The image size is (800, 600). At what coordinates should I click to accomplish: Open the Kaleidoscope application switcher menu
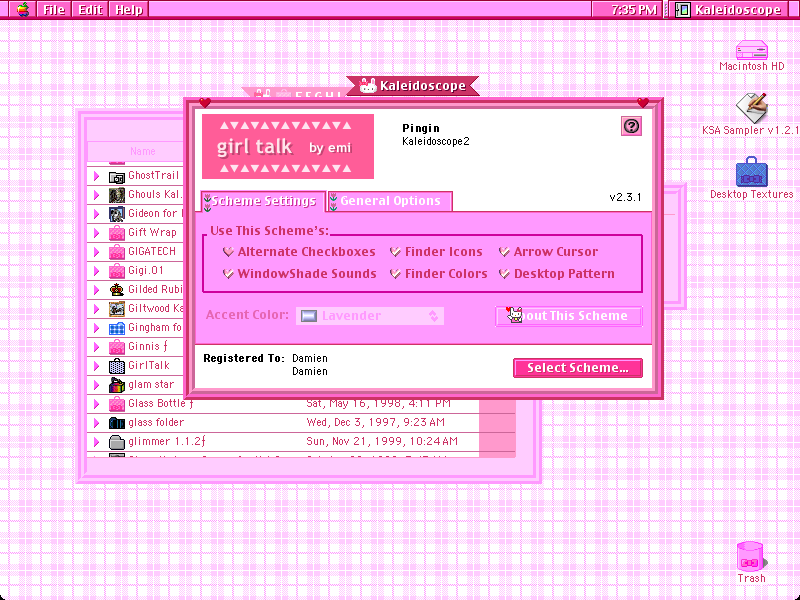731,10
